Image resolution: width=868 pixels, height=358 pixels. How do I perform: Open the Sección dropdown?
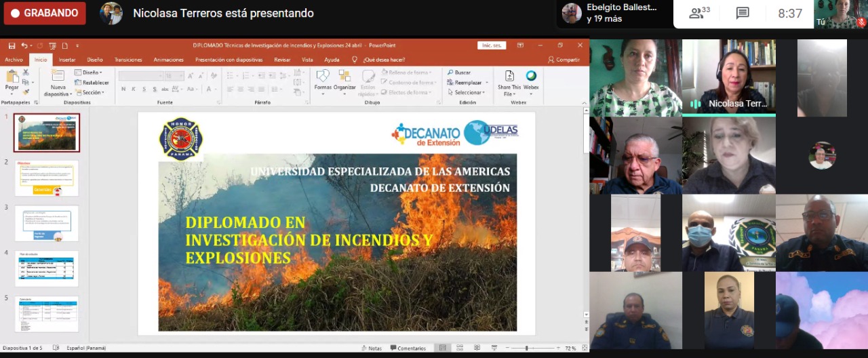pyautogui.click(x=90, y=92)
